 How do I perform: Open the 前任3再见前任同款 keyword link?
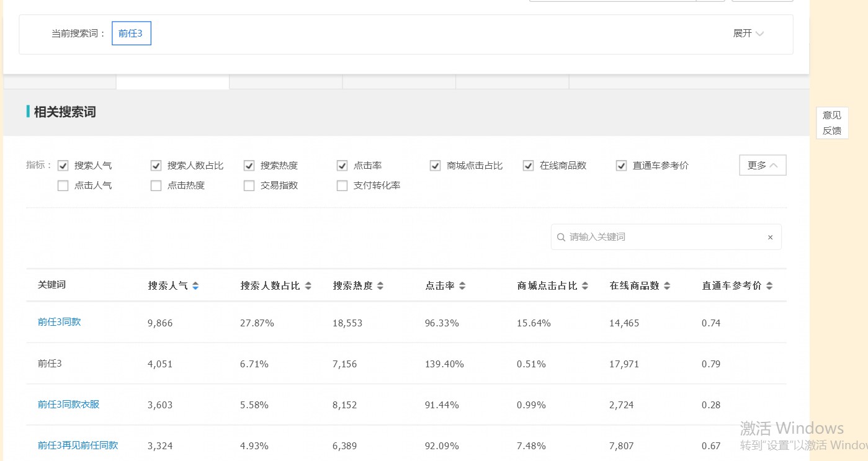(77, 445)
